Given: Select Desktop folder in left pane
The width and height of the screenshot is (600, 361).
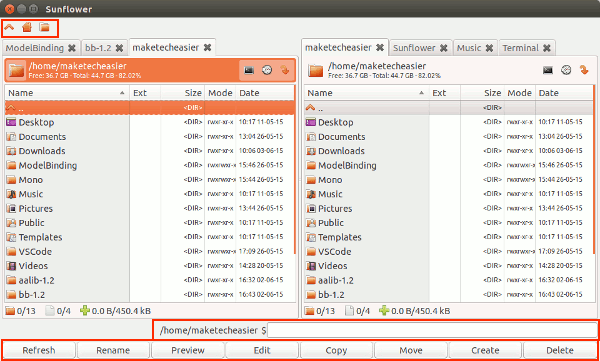Looking at the screenshot, I should point(149,123).
